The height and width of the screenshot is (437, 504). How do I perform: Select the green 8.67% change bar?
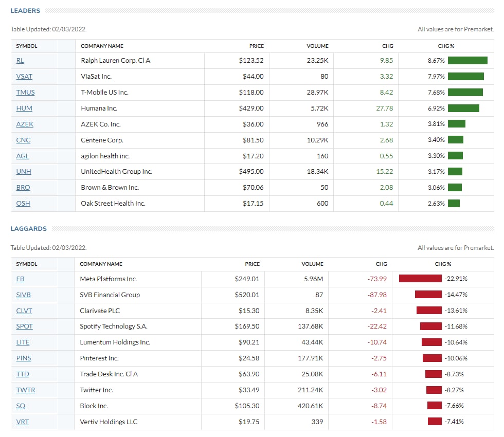click(467, 61)
